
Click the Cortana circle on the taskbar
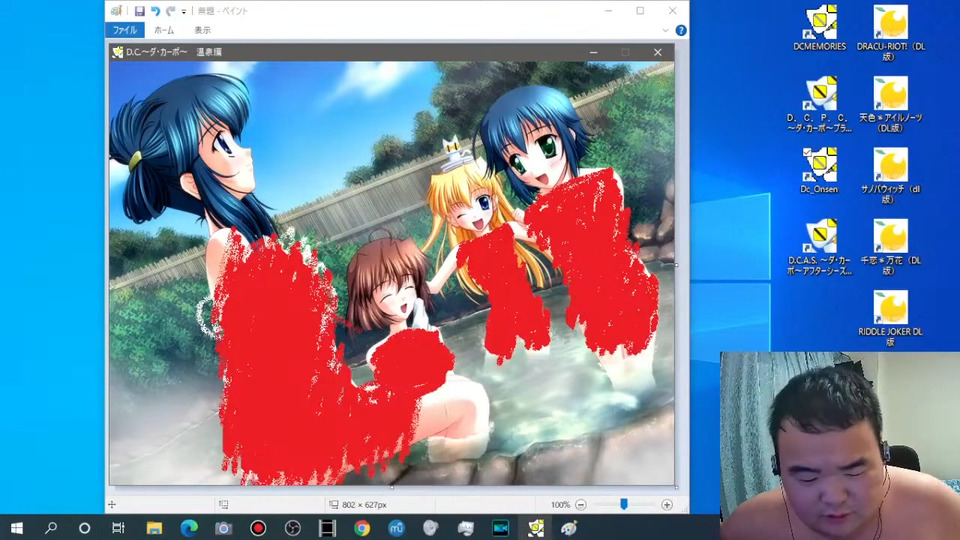(x=84, y=528)
